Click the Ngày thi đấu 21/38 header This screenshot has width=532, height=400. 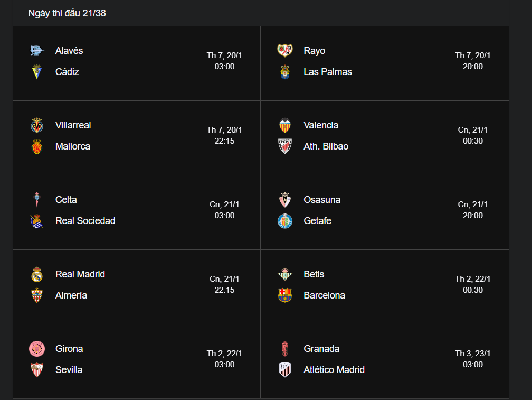point(67,13)
